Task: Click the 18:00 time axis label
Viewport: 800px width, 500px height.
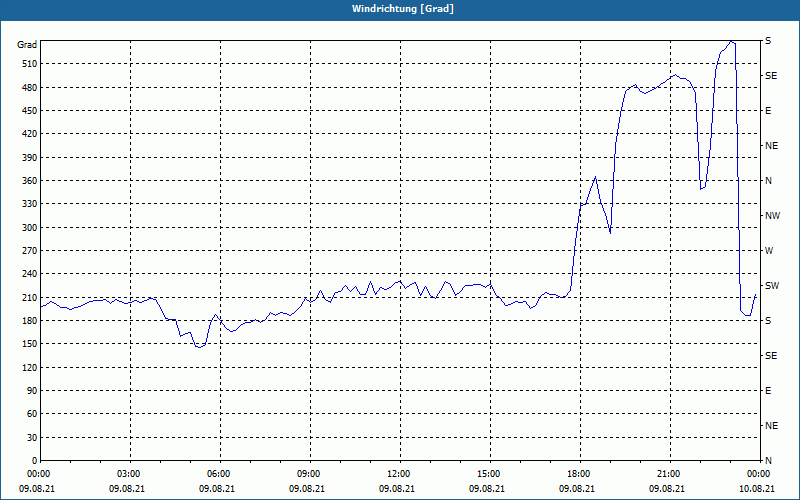Action: (x=580, y=473)
